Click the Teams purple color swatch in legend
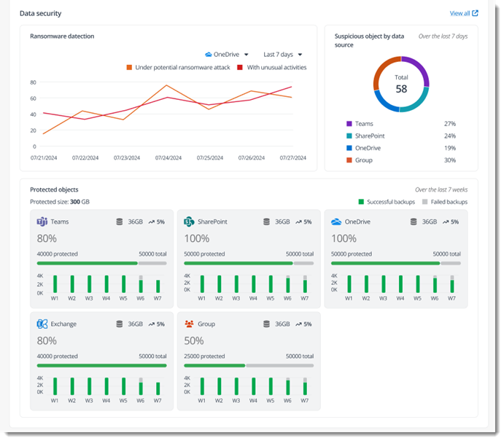The height and width of the screenshot is (441, 504). [349, 124]
